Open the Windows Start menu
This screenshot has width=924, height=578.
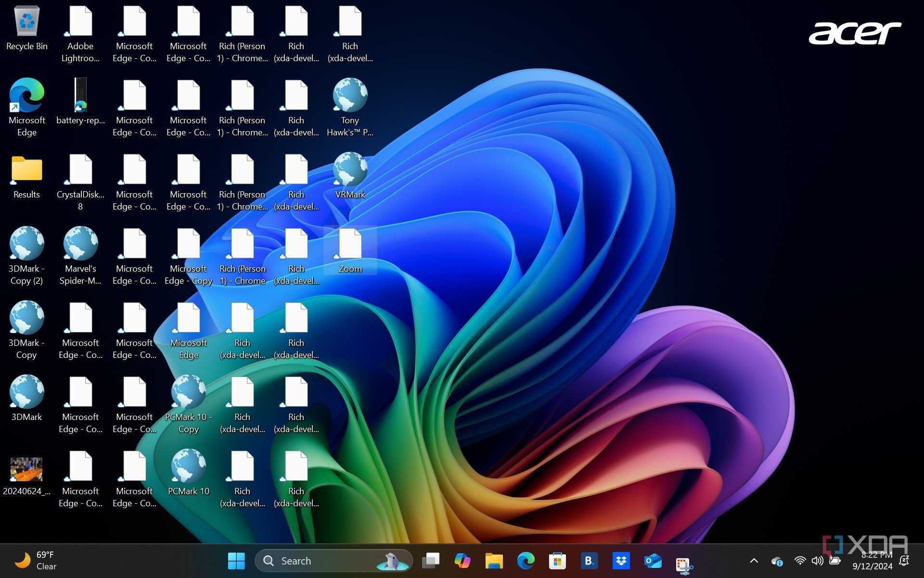point(236,561)
